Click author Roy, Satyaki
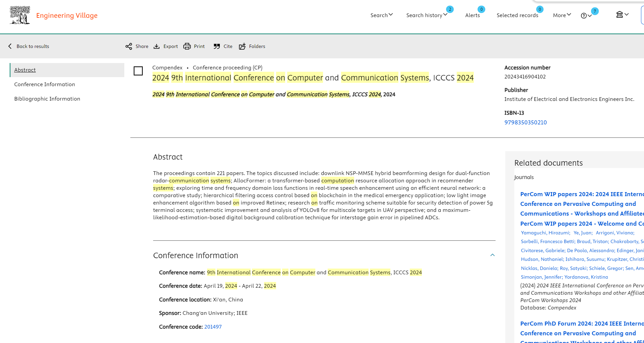644x343 pixels. (573, 268)
